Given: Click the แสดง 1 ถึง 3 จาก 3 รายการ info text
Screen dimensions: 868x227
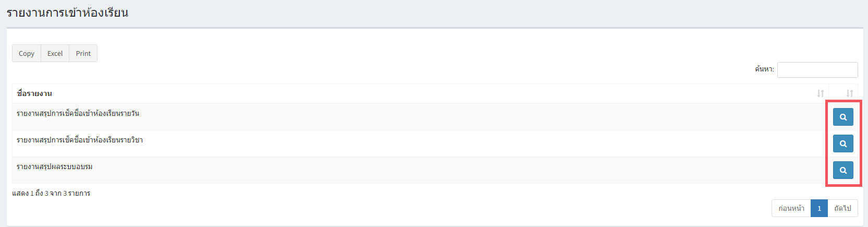Looking at the screenshot, I should pos(51,193).
